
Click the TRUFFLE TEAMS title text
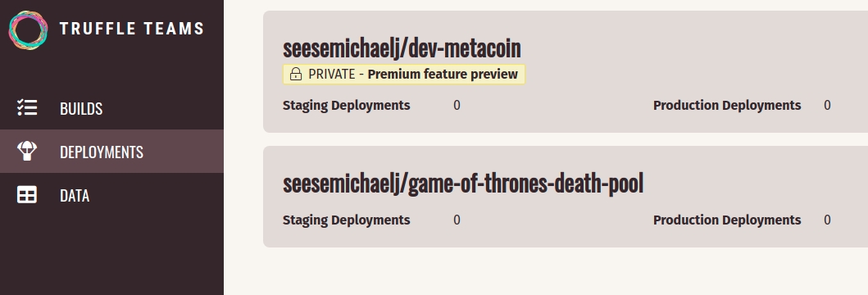point(132,29)
